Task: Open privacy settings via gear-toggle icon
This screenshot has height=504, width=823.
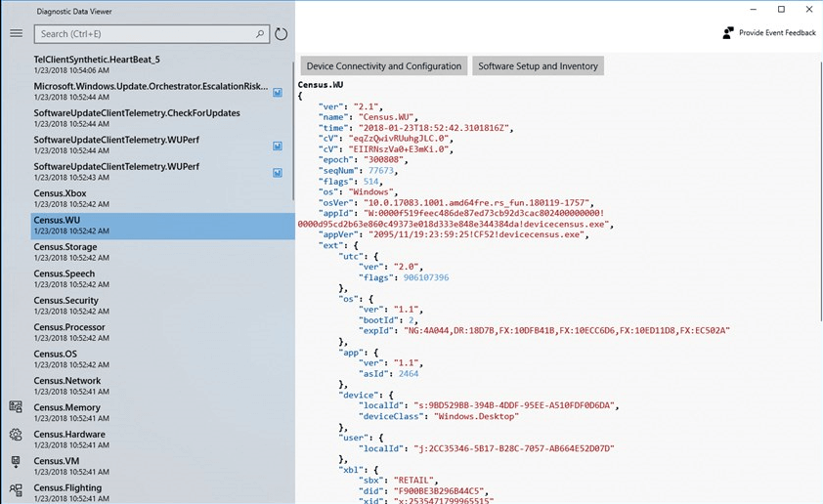Action: [x=16, y=435]
